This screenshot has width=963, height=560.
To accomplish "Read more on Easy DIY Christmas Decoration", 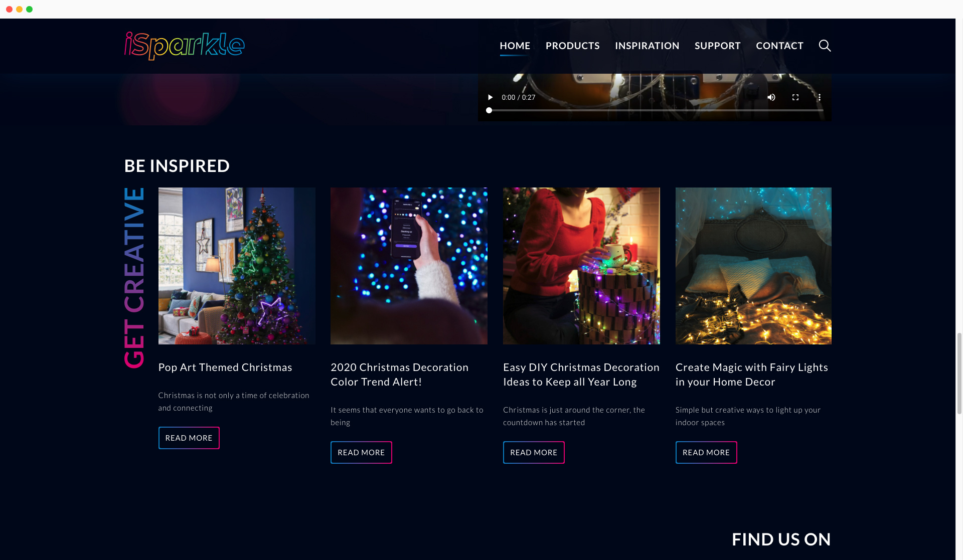I will 534,452.
